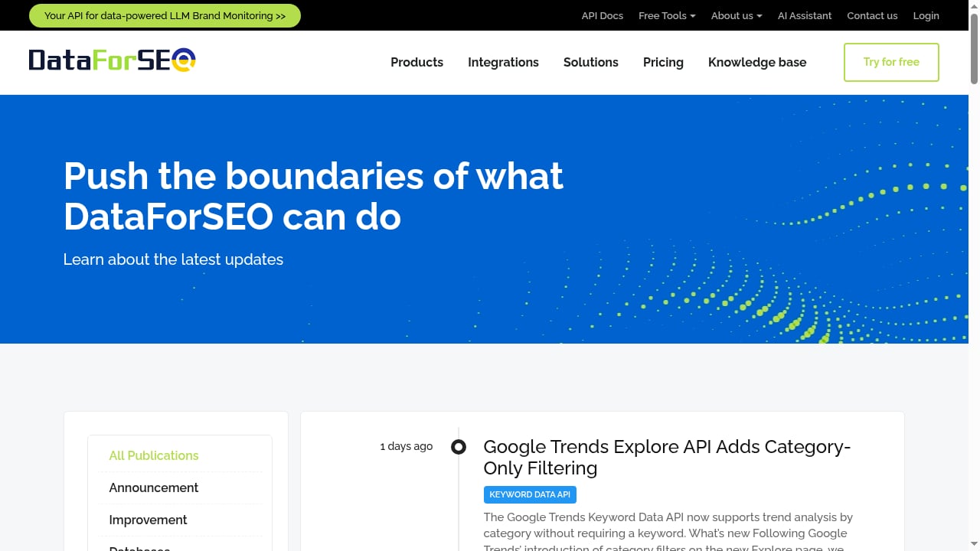Viewport: 980px width, 551px height.
Task: Click the '1 days ago' timestamp
Action: [407, 446]
